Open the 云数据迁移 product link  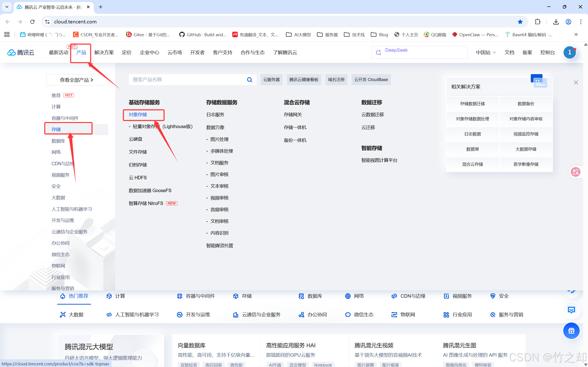click(372, 115)
